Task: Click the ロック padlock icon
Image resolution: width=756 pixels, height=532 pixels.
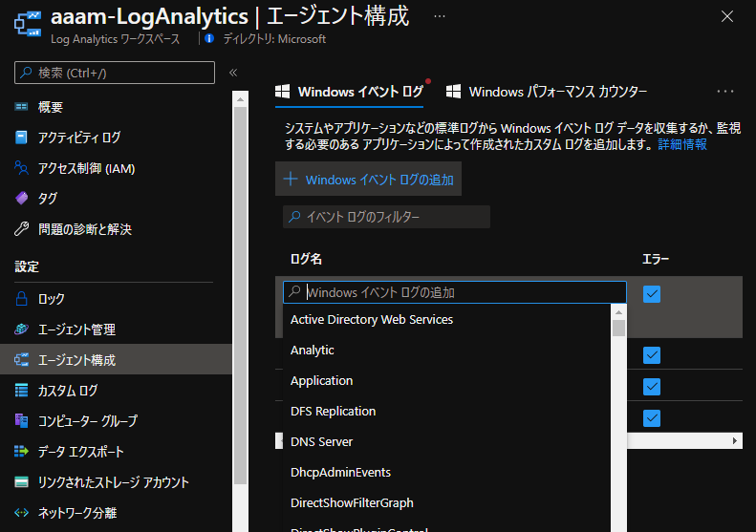Action: (x=21, y=299)
